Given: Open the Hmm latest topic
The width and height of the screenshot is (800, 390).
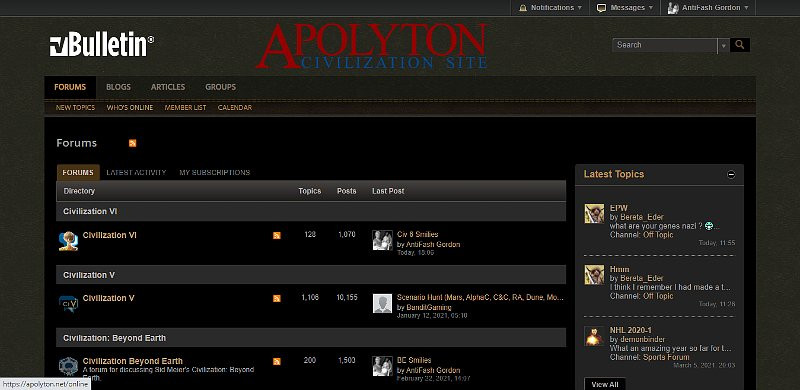Looking at the screenshot, I should pos(619,270).
